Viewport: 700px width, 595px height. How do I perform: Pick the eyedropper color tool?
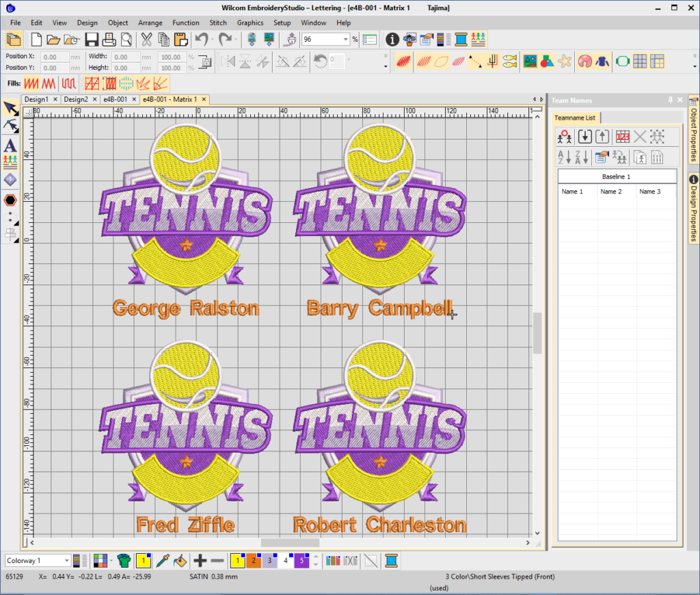(x=162, y=561)
